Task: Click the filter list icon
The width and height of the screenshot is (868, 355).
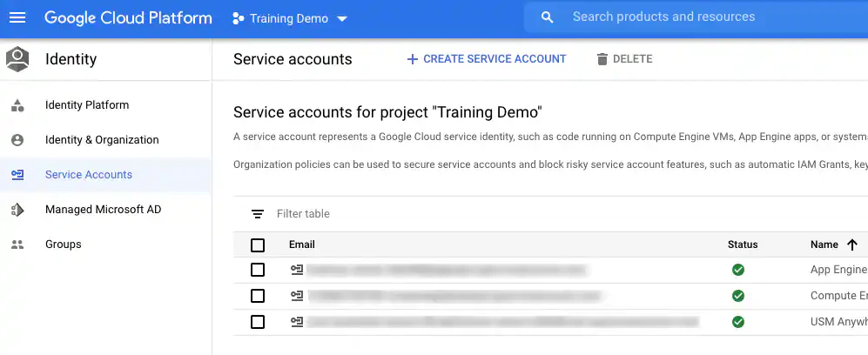Action: pyautogui.click(x=258, y=214)
